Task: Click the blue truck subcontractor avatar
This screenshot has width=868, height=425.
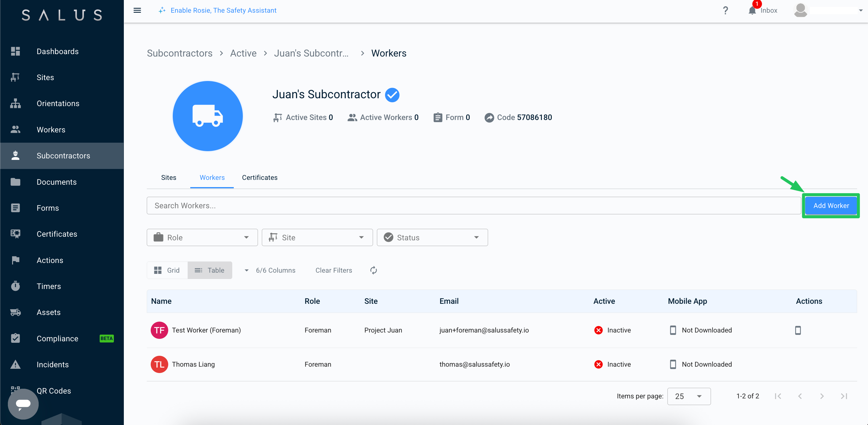Action: [x=207, y=116]
